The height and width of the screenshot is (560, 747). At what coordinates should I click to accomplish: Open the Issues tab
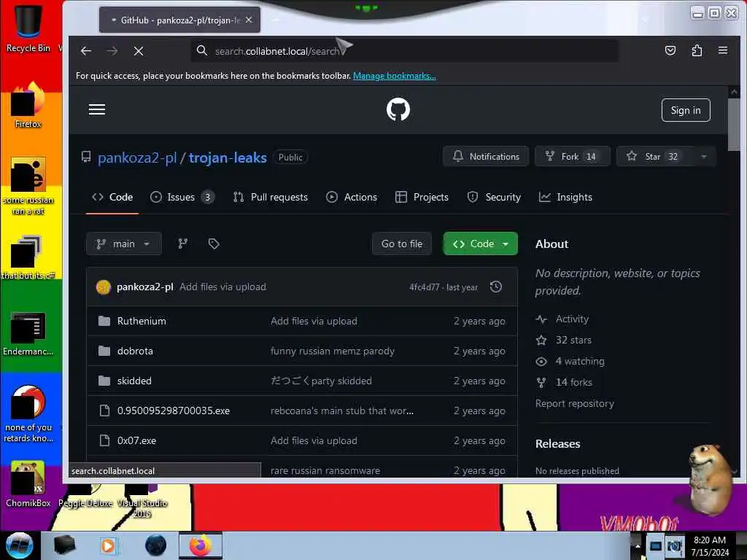182,197
